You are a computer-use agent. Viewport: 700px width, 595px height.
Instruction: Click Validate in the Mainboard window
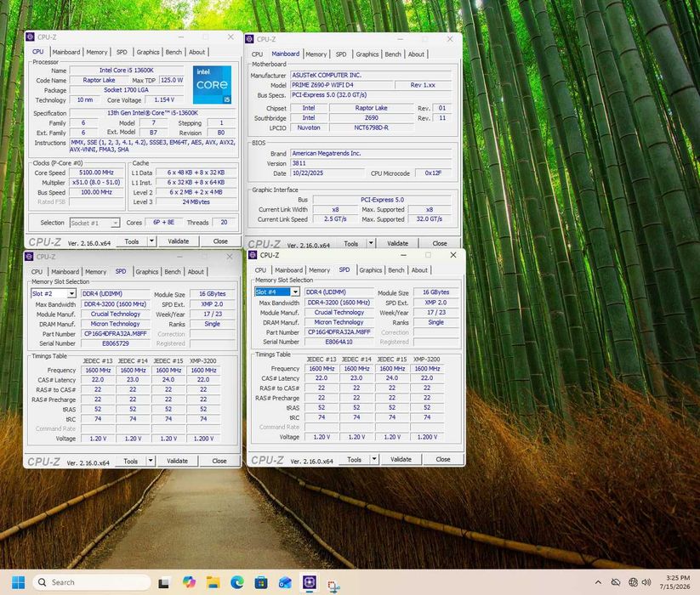point(397,243)
